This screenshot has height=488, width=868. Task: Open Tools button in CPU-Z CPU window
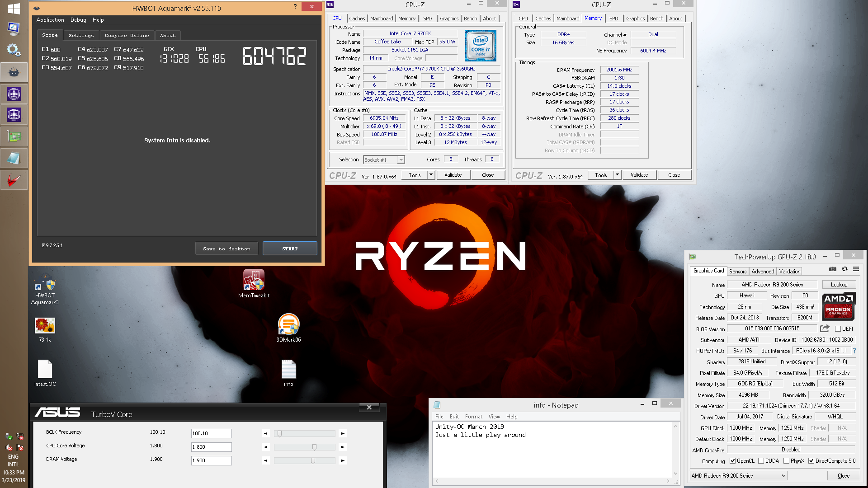pos(415,175)
